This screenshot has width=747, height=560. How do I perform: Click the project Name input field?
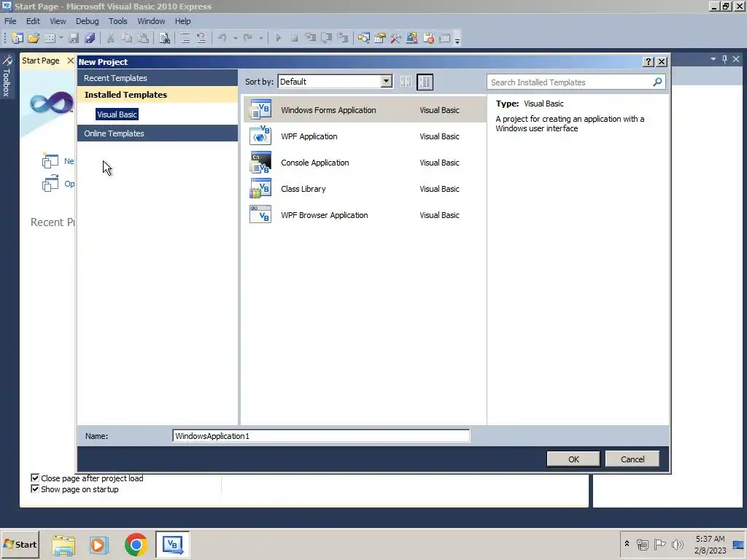[321, 436]
